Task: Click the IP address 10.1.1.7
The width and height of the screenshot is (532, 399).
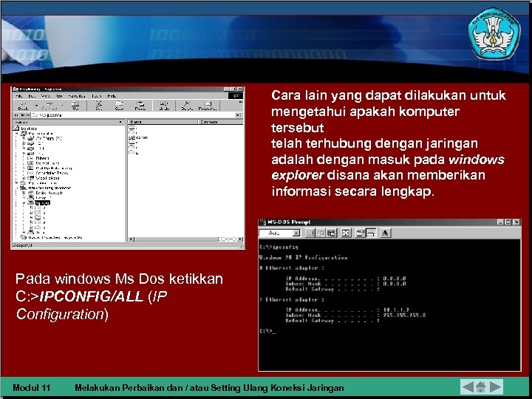Action: tap(396, 310)
